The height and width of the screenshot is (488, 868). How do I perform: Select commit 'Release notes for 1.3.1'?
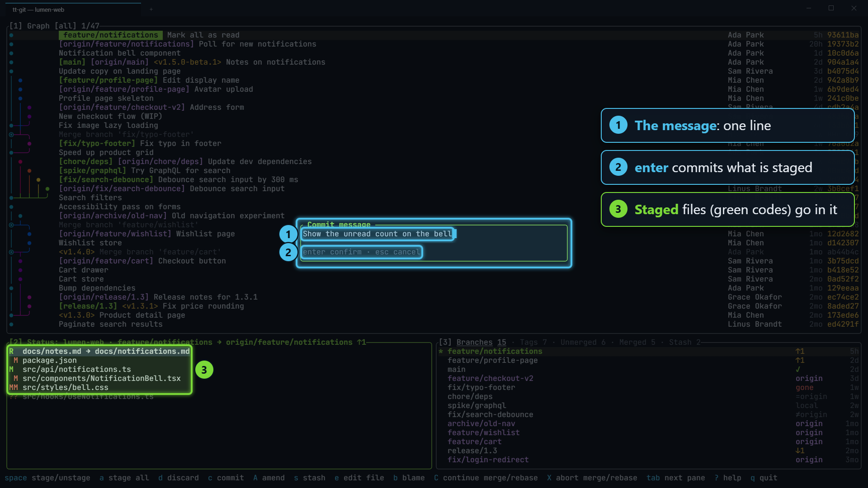(x=434, y=297)
